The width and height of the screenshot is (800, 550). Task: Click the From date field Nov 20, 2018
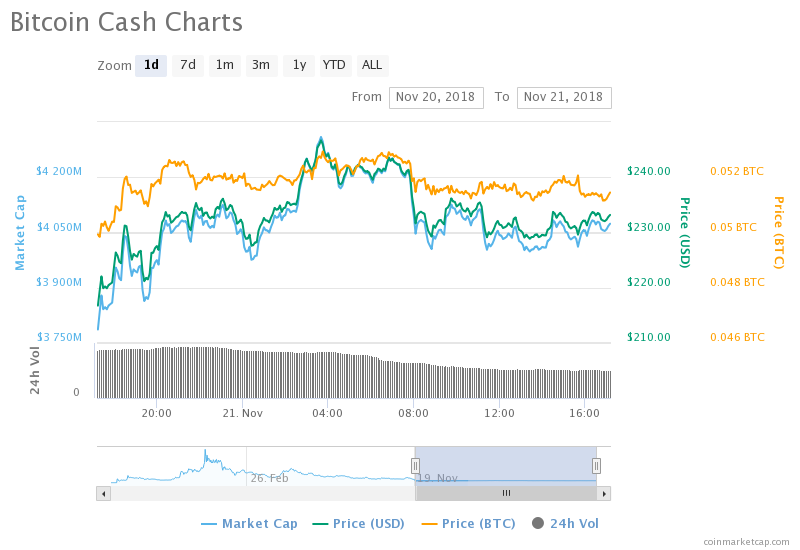(x=436, y=97)
